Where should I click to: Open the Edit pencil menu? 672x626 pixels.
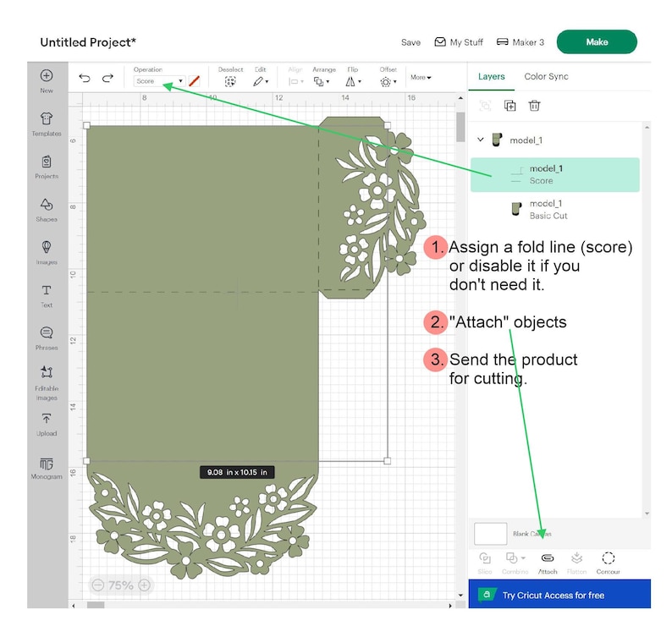[260, 81]
